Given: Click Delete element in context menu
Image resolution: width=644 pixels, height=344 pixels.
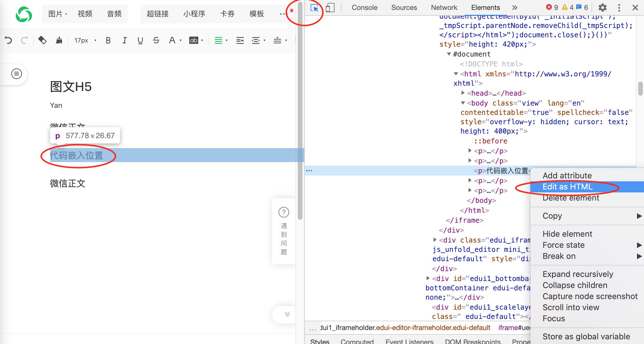Looking at the screenshot, I should coord(571,198).
